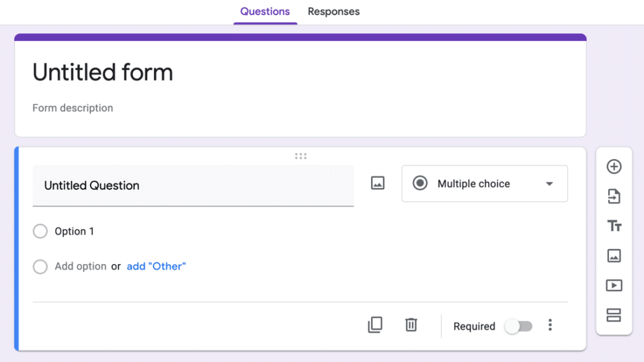Click the Add option radio circle
The width and height of the screenshot is (644, 362).
click(x=40, y=266)
